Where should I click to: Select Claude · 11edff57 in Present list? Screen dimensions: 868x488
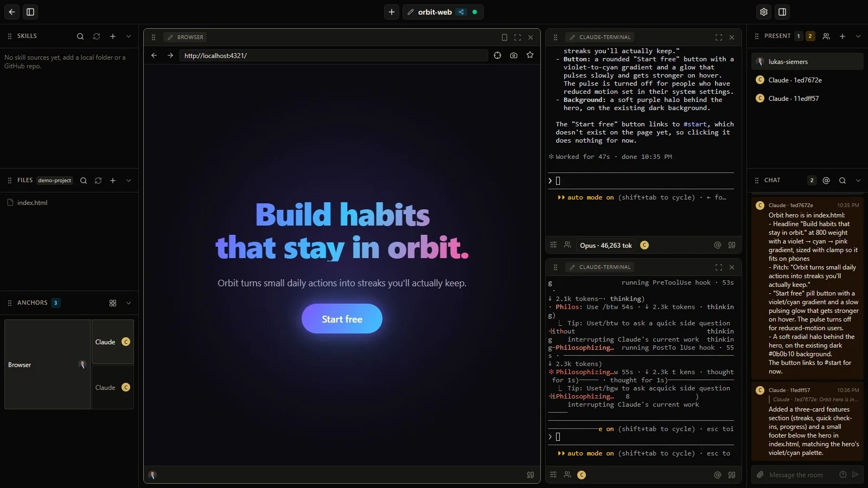click(x=807, y=99)
